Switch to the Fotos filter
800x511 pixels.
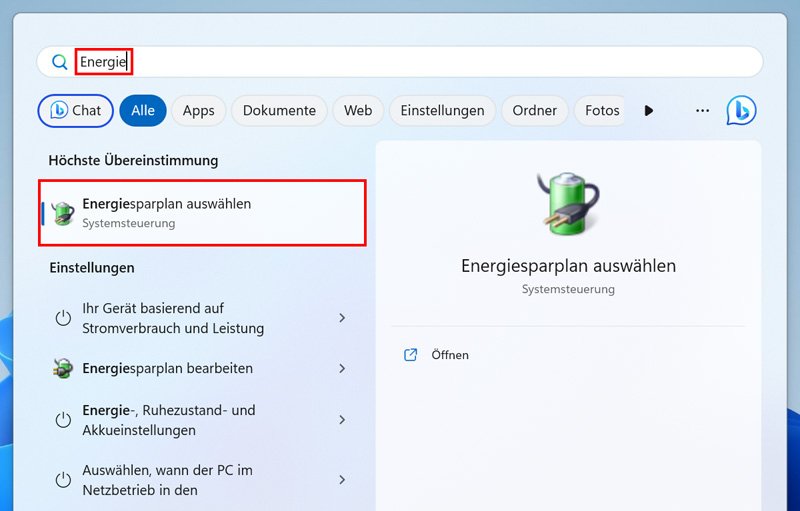pyautogui.click(x=600, y=111)
